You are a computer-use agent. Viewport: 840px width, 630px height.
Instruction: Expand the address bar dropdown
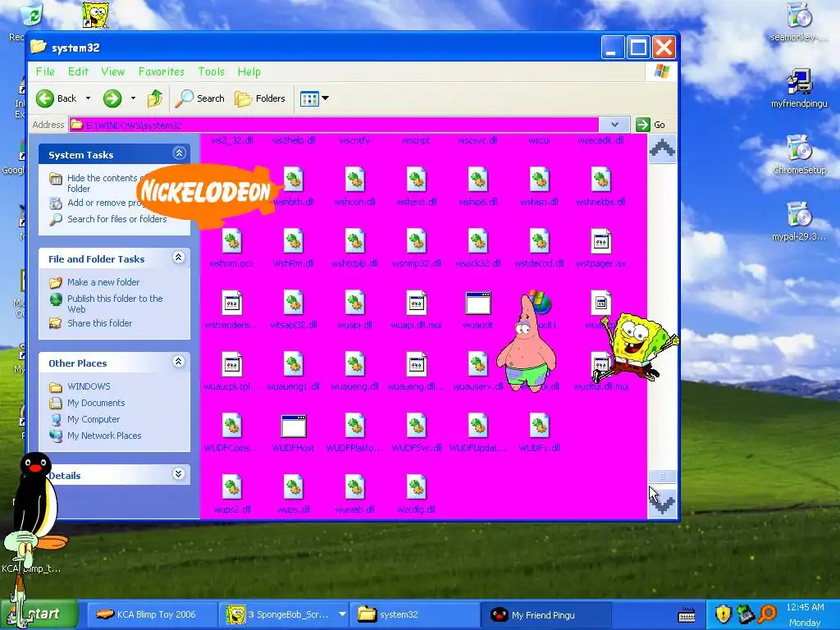[614, 125]
